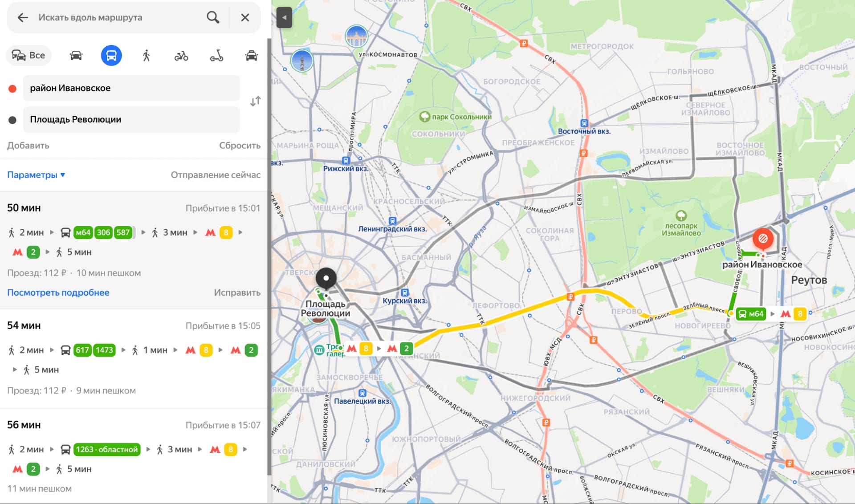The height and width of the screenshot is (504, 855).
Task: Click Восточный вкз. station icon on map
Action: [x=584, y=123]
